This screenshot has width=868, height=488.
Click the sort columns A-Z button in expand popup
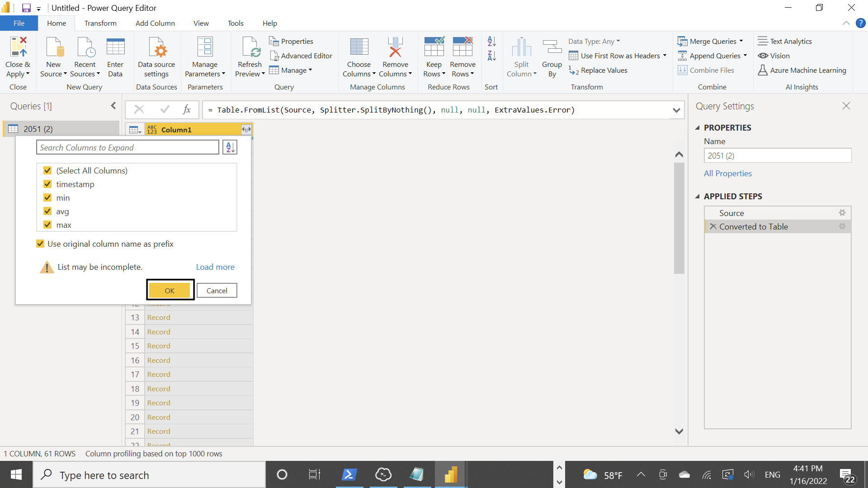[230, 147]
